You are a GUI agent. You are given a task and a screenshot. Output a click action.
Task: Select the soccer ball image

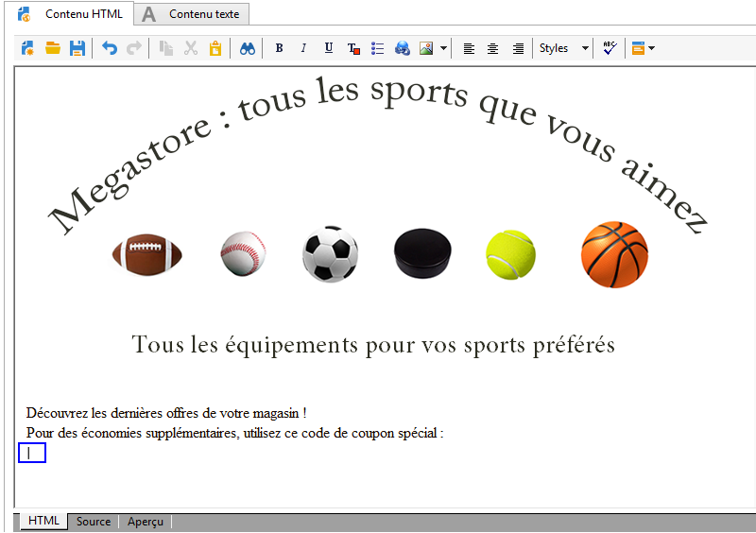(330, 253)
